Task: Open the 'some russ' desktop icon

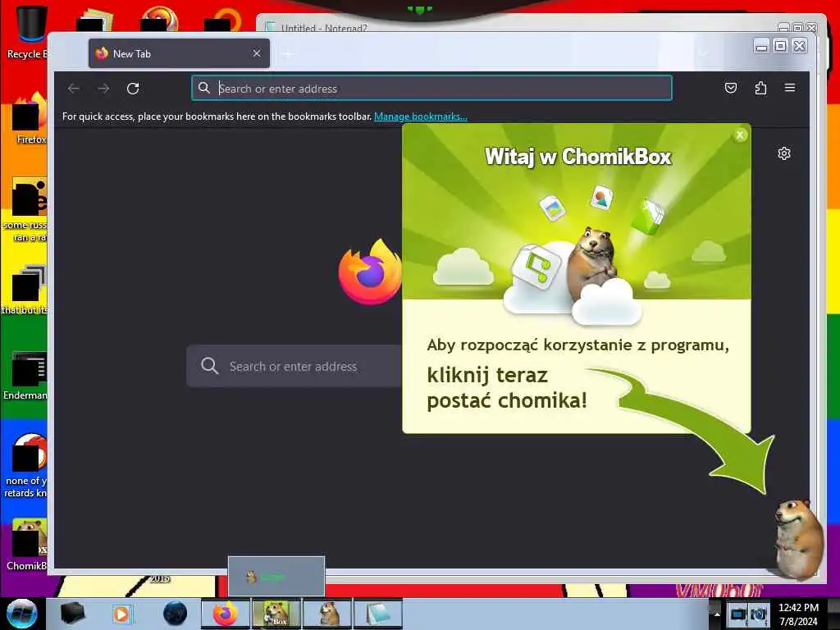Action: (x=27, y=209)
